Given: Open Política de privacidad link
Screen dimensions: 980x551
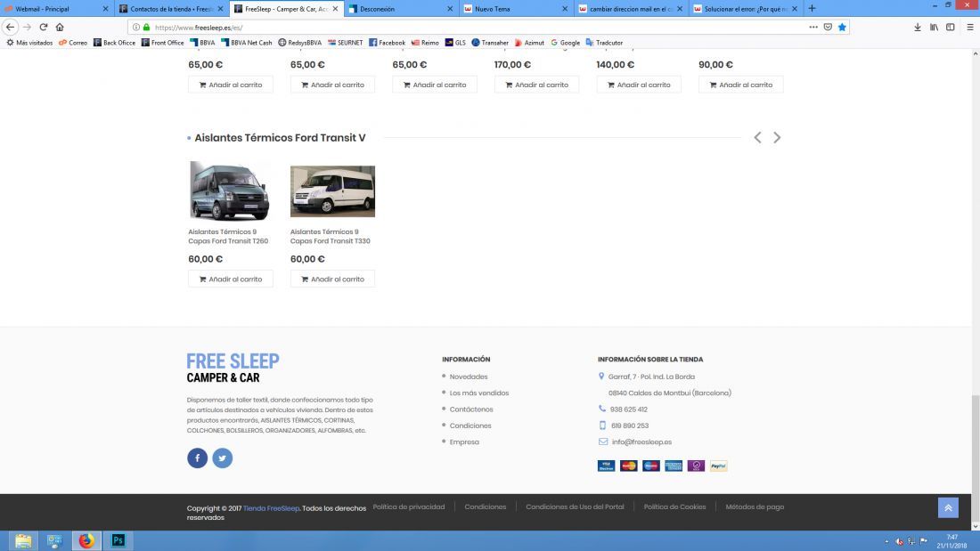Looking at the screenshot, I should point(409,506).
